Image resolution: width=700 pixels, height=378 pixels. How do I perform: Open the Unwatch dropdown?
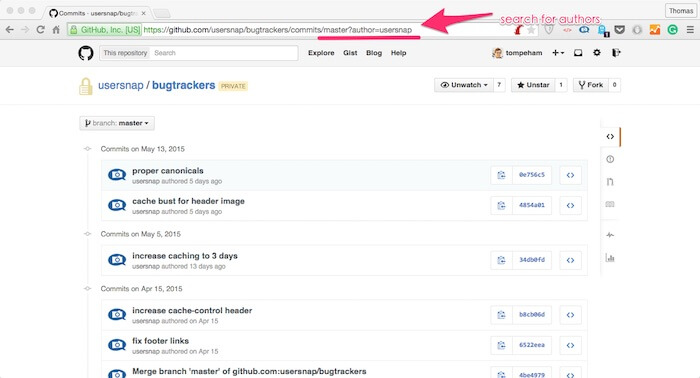click(x=464, y=85)
